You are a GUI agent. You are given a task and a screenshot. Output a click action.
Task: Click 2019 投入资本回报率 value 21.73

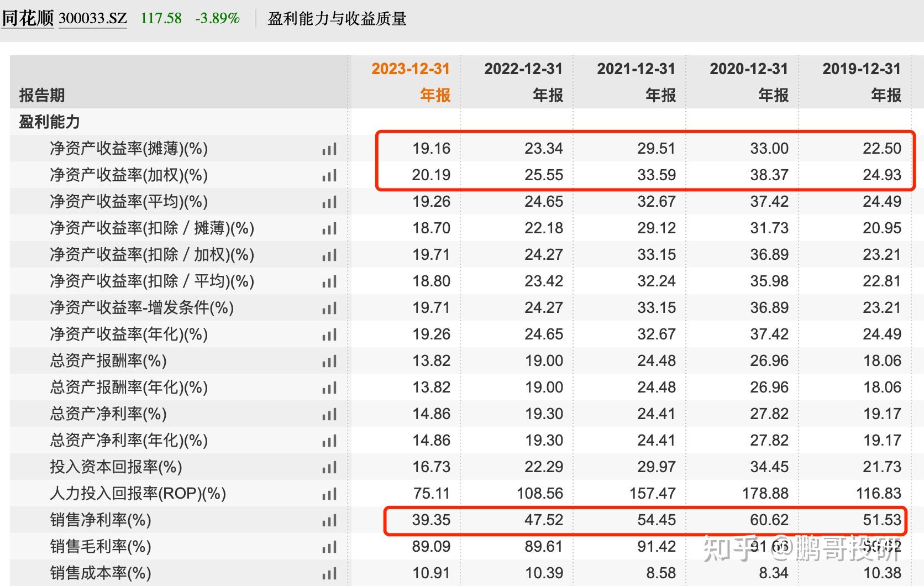(882, 467)
